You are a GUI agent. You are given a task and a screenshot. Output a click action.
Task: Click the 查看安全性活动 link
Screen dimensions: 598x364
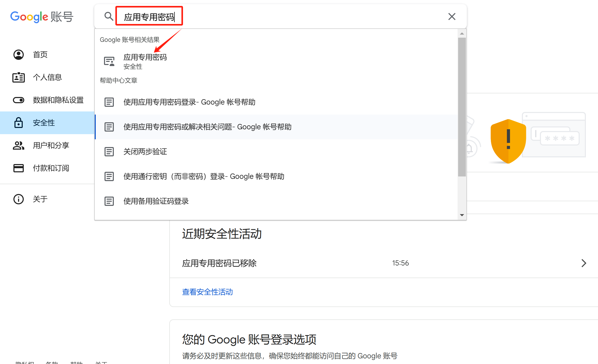click(x=208, y=292)
